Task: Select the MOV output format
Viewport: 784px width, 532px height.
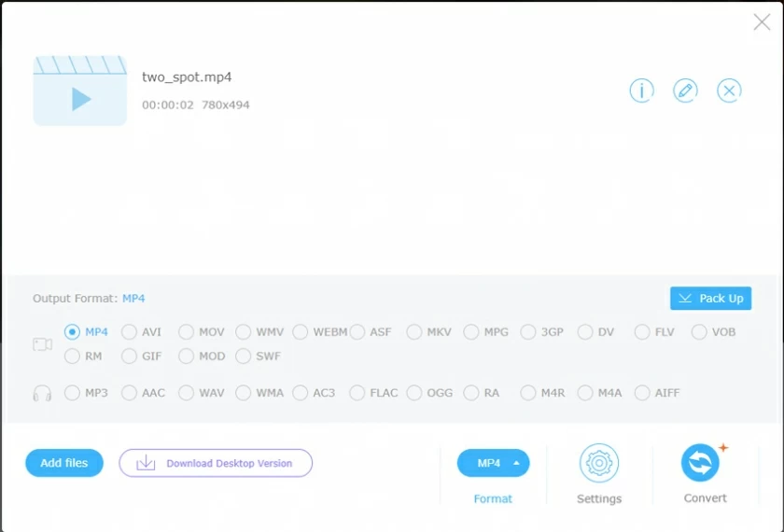Action: coord(187,332)
